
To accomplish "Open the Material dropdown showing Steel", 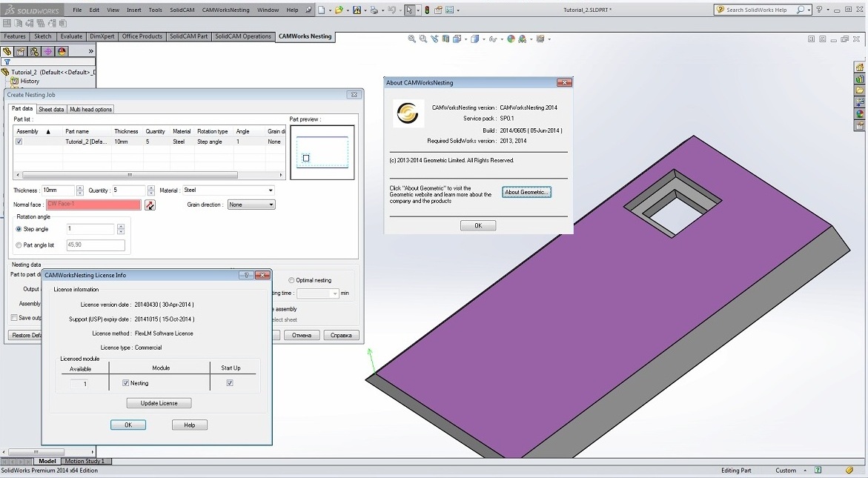I will click(x=228, y=190).
